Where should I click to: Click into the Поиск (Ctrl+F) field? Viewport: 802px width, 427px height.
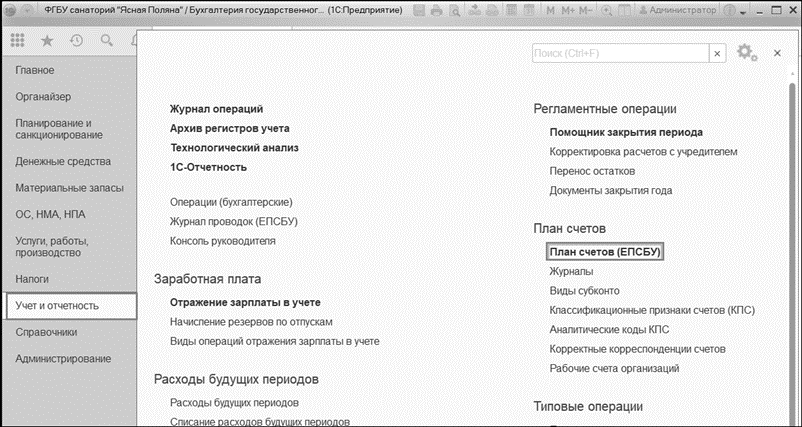620,53
